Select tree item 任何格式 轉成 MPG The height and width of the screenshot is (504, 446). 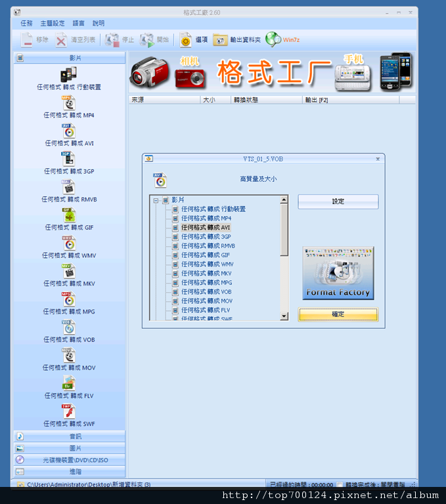[x=207, y=283]
